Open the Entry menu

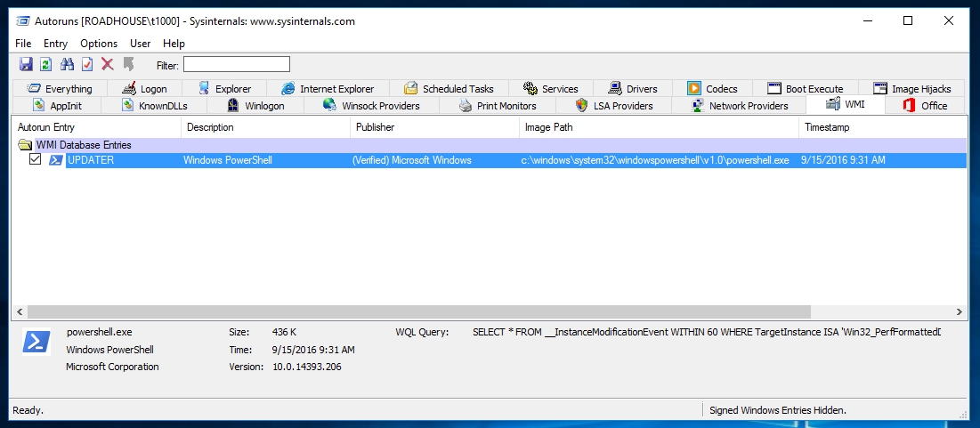click(x=55, y=43)
